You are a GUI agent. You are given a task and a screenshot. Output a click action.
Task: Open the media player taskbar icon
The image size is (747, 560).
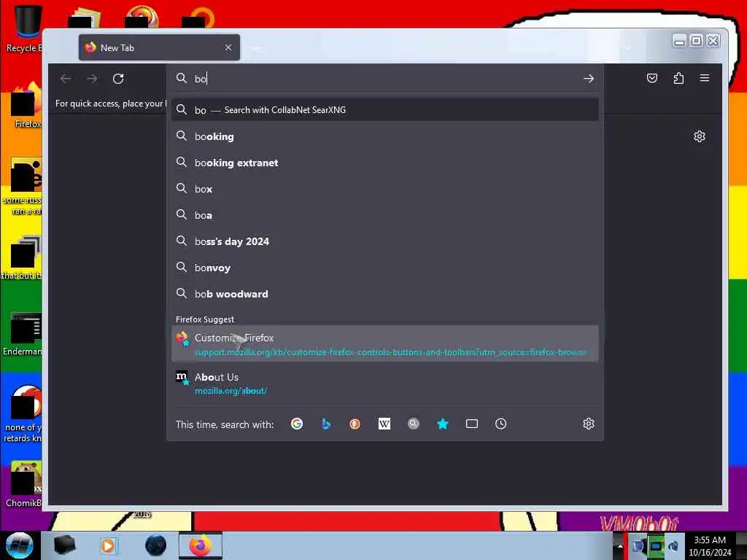coord(108,545)
